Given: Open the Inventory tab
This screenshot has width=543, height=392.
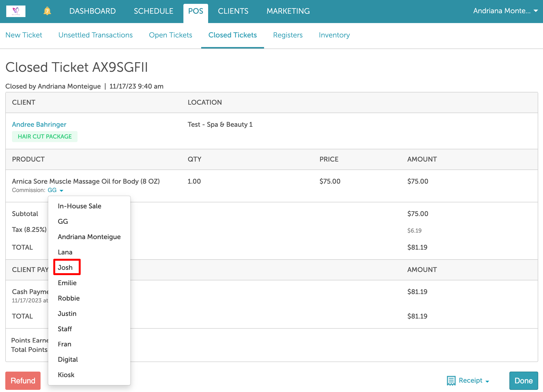Looking at the screenshot, I should pos(334,35).
